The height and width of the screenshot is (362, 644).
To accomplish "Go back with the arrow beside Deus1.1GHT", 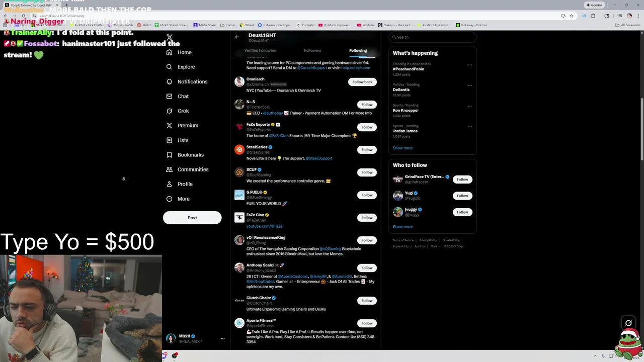I will (x=237, y=37).
